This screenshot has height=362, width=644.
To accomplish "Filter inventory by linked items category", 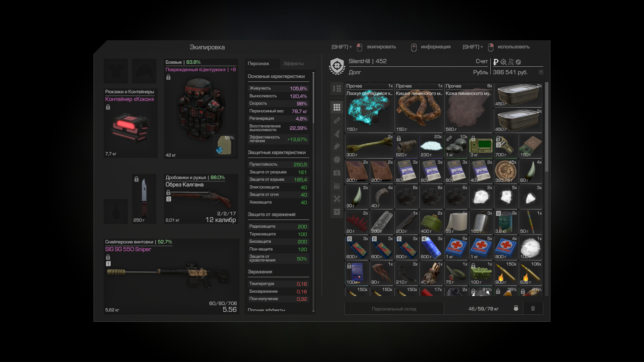I will tap(337, 120).
